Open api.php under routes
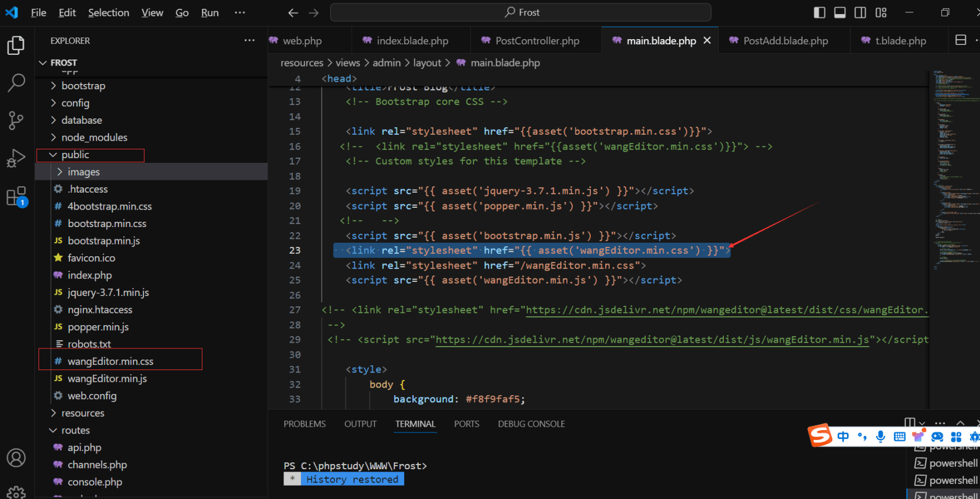 [x=152, y=447]
